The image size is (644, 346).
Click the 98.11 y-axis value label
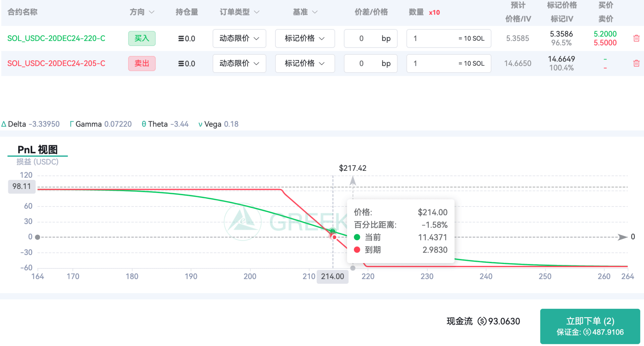coord(21,186)
